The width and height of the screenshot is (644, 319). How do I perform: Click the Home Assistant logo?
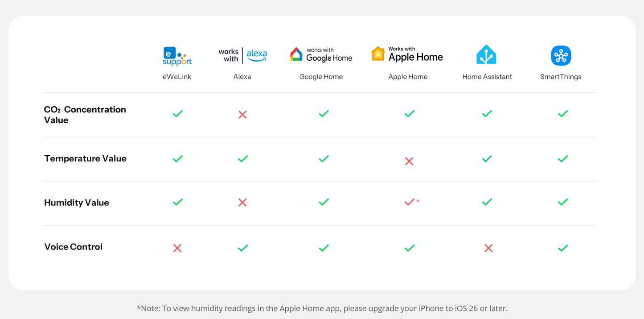click(486, 55)
